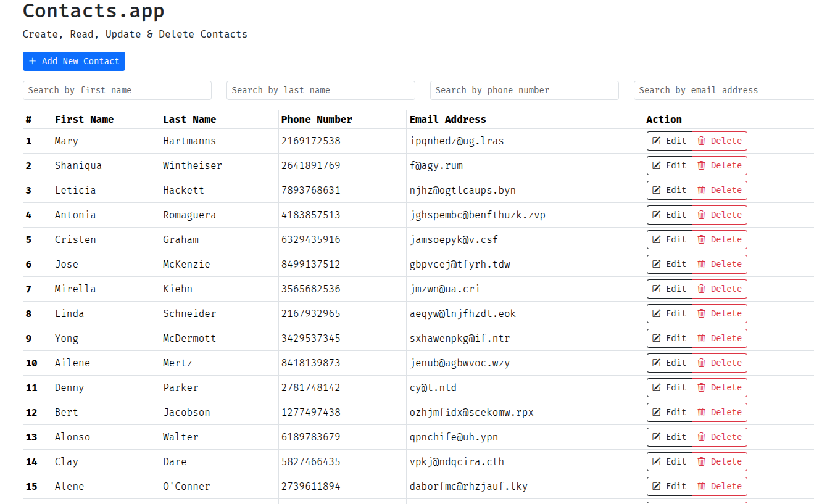This screenshot has width=814, height=504.
Task: Delete the Bert Jacobson contact
Action: pyautogui.click(x=719, y=412)
